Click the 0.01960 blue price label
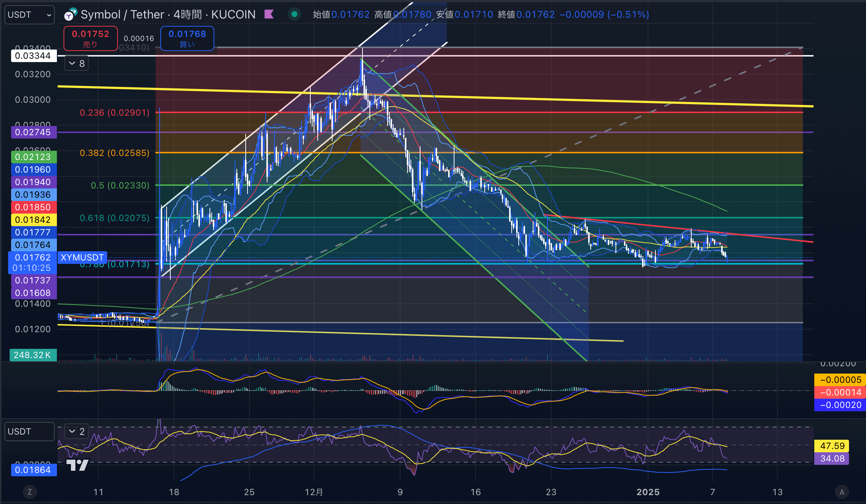 (34, 170)
